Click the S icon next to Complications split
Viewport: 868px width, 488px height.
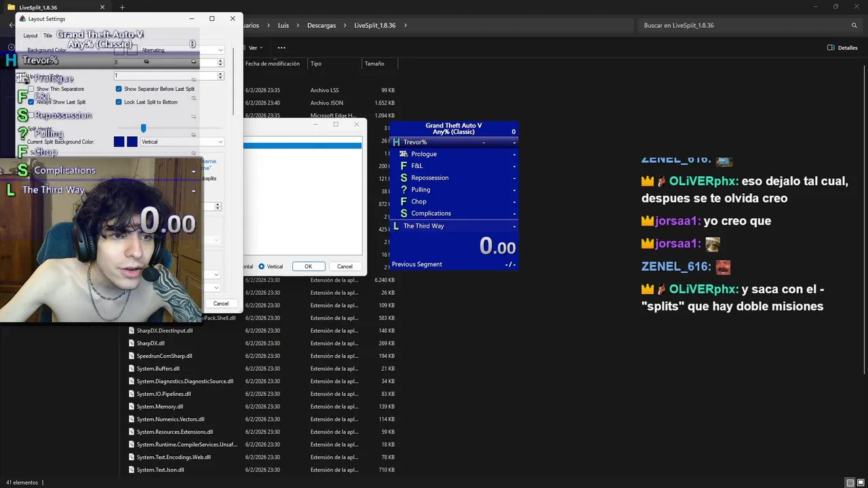pyautogui.click(x=403, y=213)
